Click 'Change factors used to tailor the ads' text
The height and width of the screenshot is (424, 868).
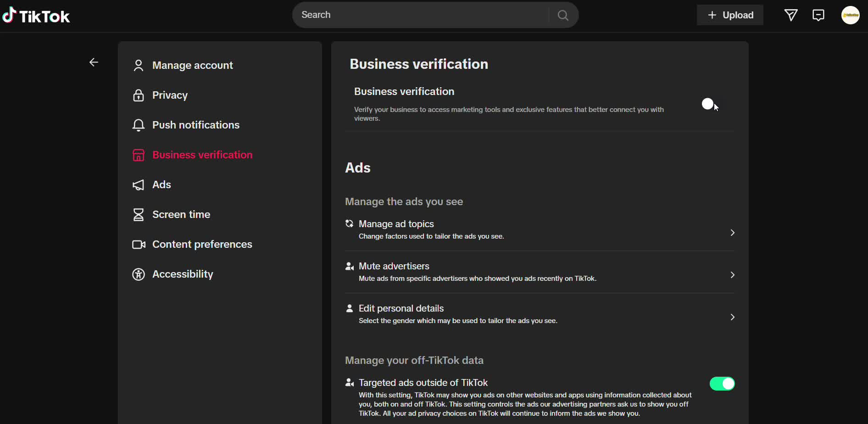pyautogui.click(x=431, y=236)
